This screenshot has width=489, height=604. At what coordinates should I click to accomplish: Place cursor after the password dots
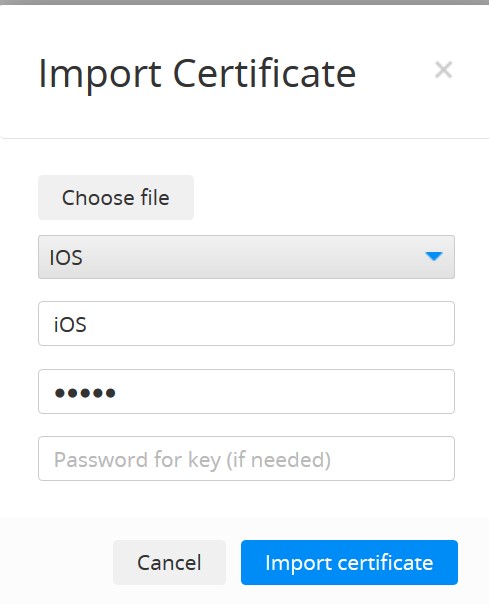point(118,393)
